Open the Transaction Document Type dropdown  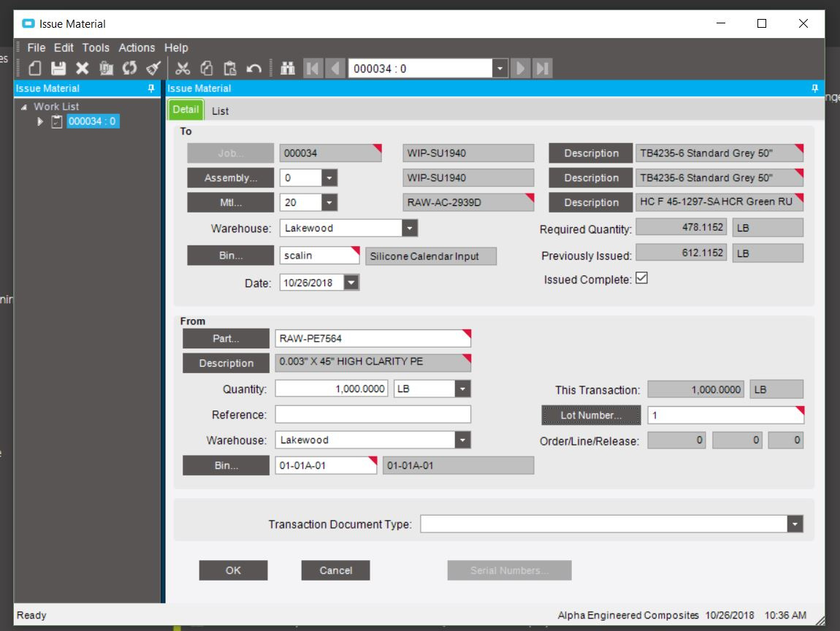pos(795,524)
